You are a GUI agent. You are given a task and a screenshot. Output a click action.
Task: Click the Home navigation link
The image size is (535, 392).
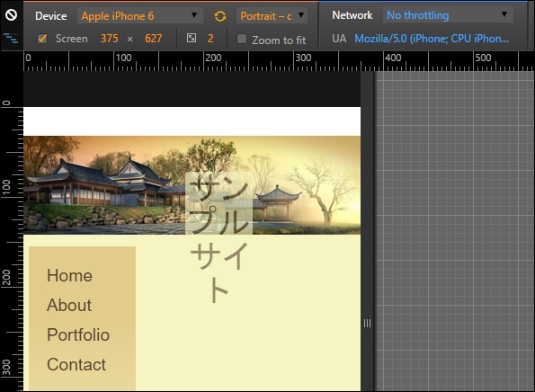(69, 275)
